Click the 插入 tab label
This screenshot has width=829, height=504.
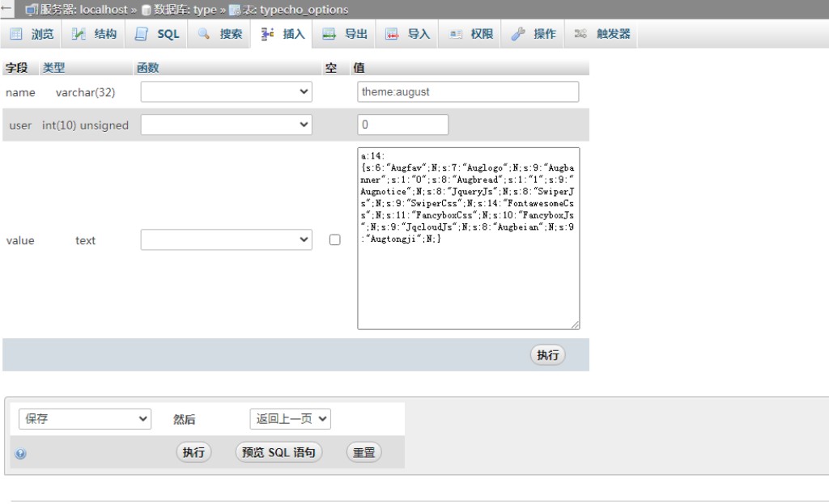[x=294, y=34]
